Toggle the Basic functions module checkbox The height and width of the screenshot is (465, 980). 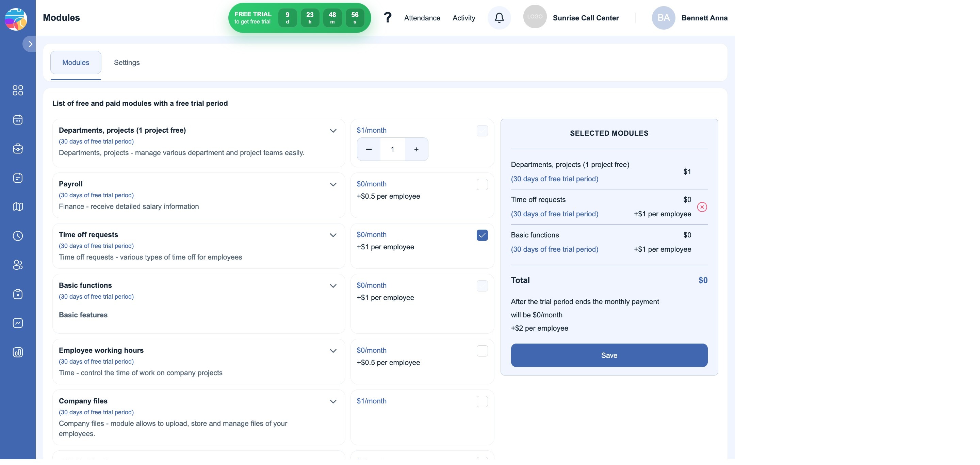(483, 286)
